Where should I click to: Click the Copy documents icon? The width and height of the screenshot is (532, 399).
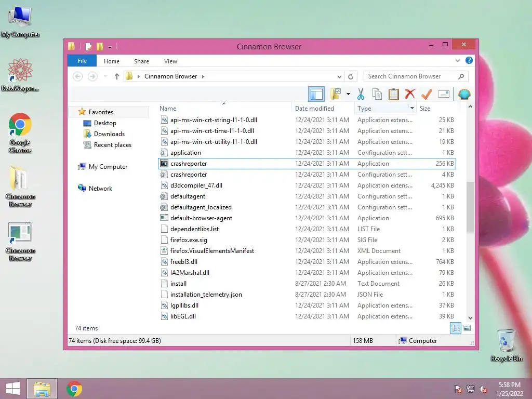click(x=377, y=94)
